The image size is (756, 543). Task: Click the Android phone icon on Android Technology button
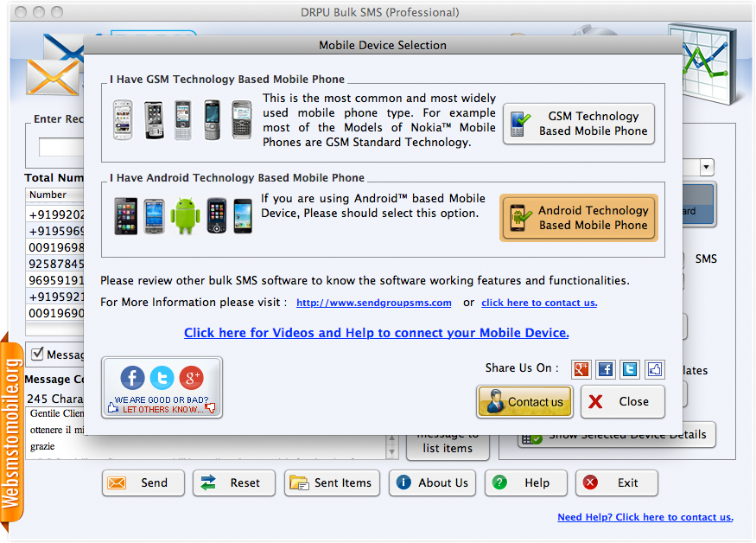520,218
